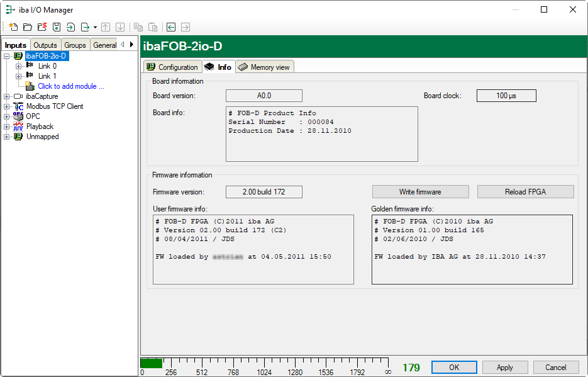Screen dimensions: 588x377
Task: Open the Memory view tab
Action: (265, 67)
